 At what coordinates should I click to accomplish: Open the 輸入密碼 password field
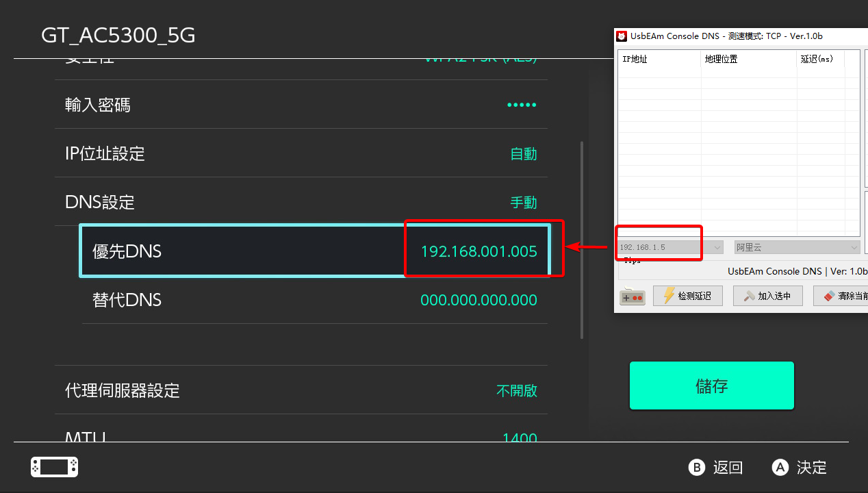[x=301, y=105]
